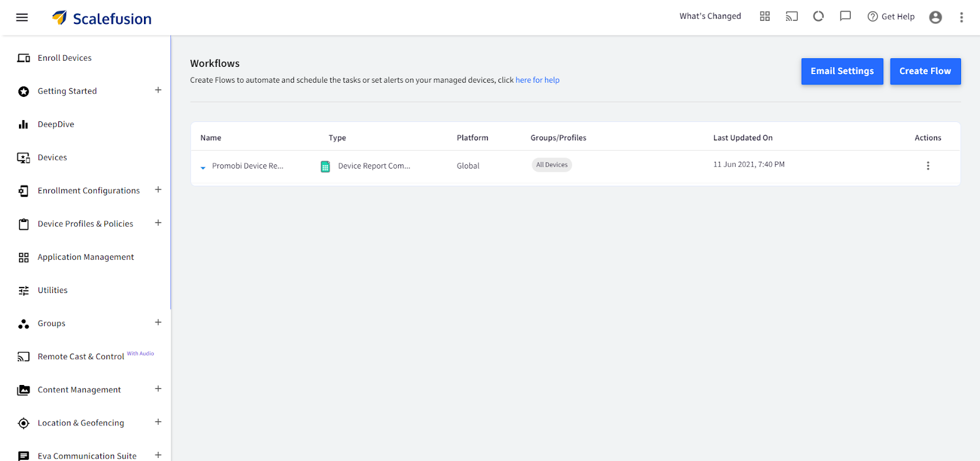This screenshot has height=461, width=980.
Task: Click the Platform column header
Action: [472, 138]
